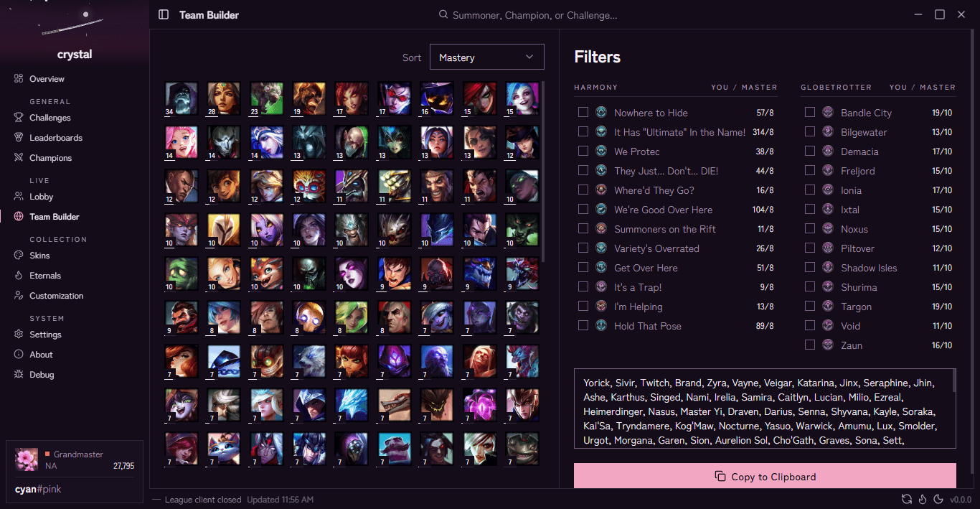Click the v0.0.0 version label
This screenshot has width=980, height=509.
[961, 500]
